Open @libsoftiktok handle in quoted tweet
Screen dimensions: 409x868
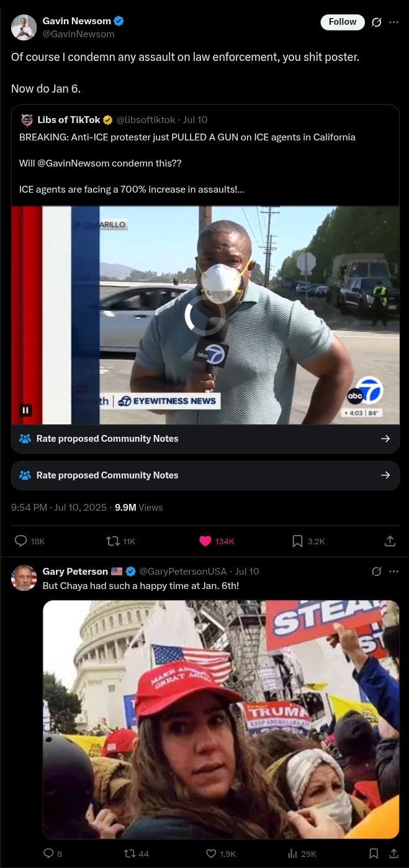146,120
